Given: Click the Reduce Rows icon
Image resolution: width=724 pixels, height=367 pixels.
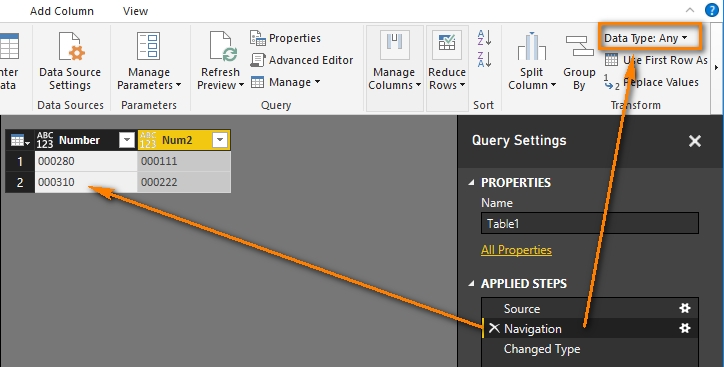Looking at the screenshot, I should pyautogui.click(x=447, y=45).
